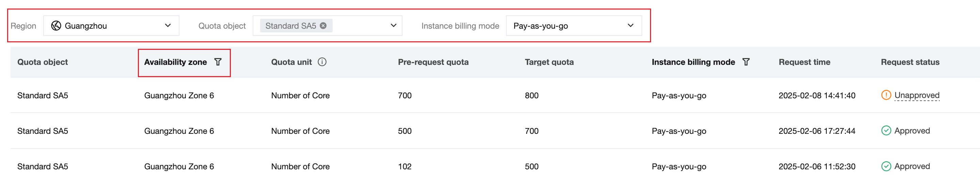This screenshot has width=980, height=183.
Task: Click the Instance billing mode column header
Action: [693, 62]
